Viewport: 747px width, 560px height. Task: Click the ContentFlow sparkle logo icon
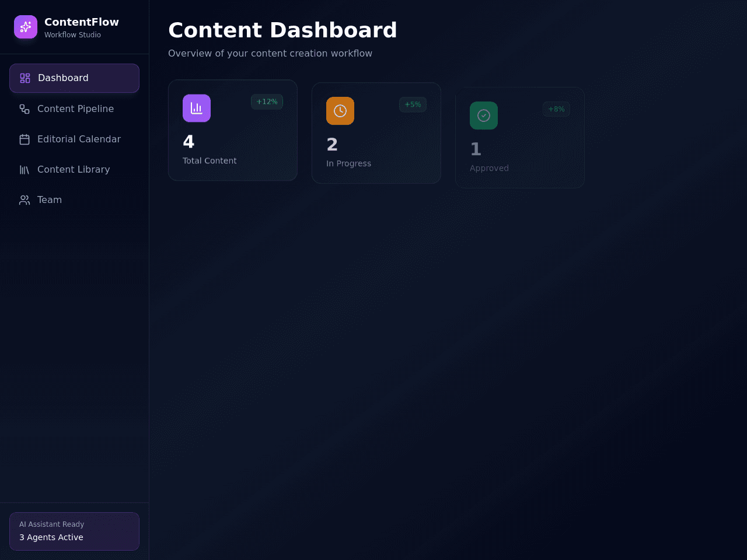coord(26,27)
